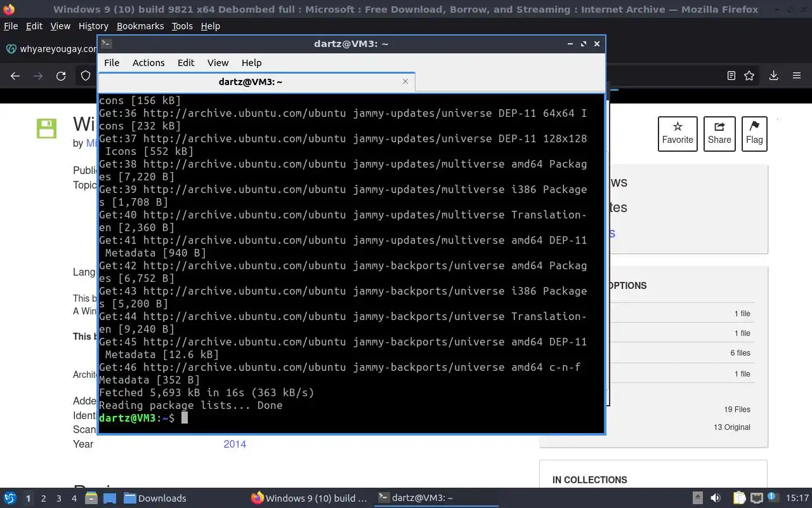Open Firefox hamburger application menu
This screenshot has height=508, width=812.
(x=797, y=76)
